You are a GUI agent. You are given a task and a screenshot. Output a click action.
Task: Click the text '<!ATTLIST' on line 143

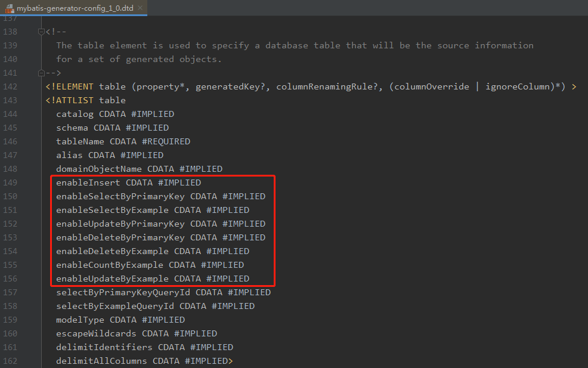(x=69, y=101)
